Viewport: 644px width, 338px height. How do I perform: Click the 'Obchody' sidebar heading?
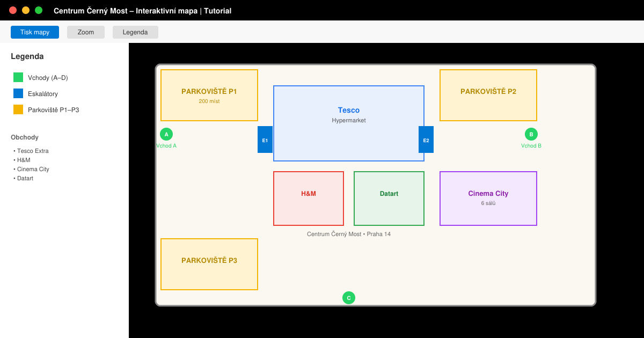tap(25, 137)
